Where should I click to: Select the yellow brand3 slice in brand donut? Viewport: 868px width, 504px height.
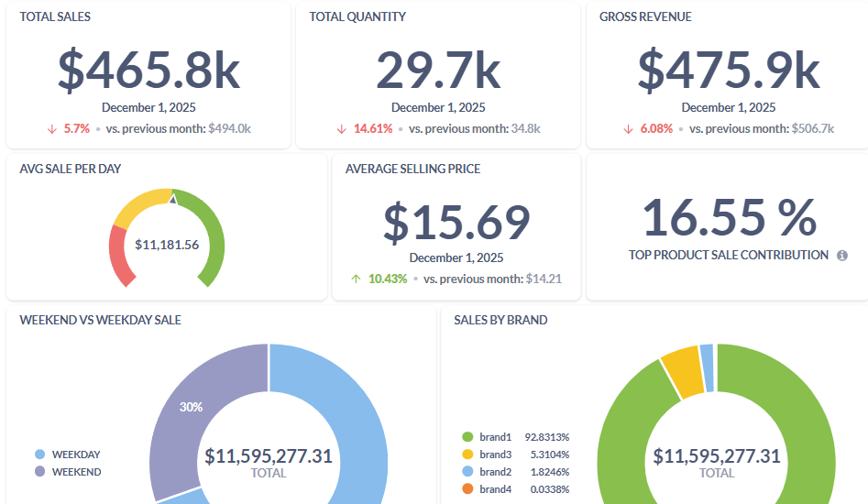(680, 370)
